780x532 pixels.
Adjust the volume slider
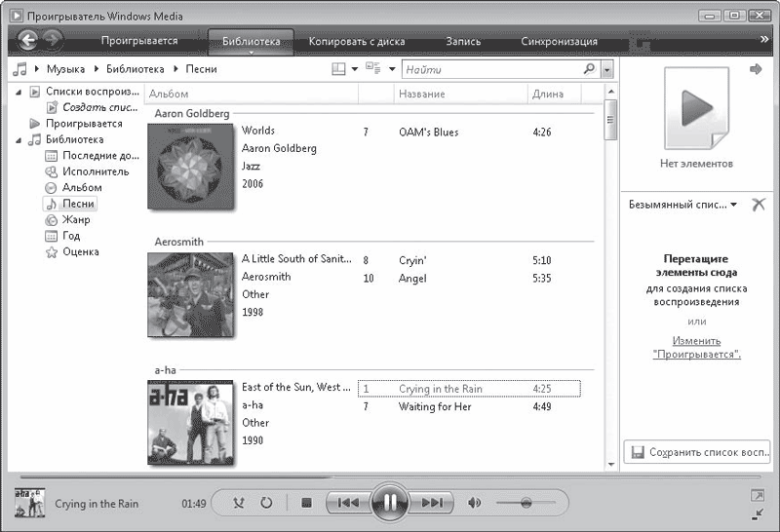[x=526, y=503]
